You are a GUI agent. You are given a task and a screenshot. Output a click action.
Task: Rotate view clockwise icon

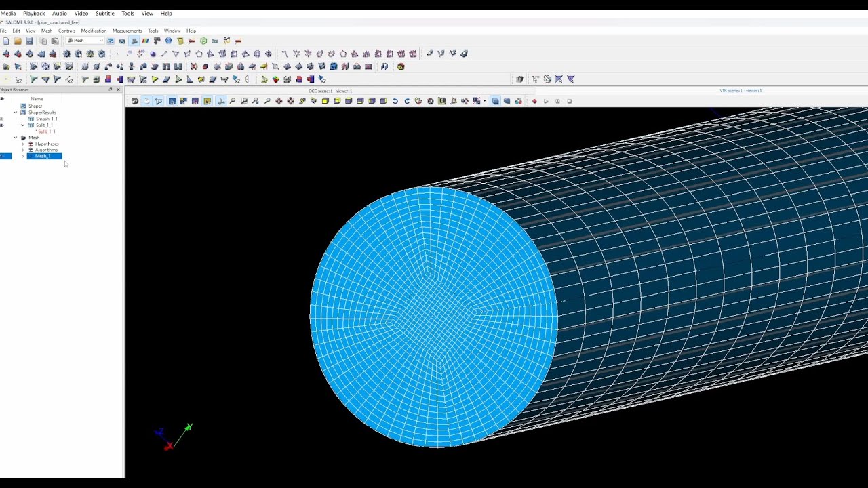[407, 101]
